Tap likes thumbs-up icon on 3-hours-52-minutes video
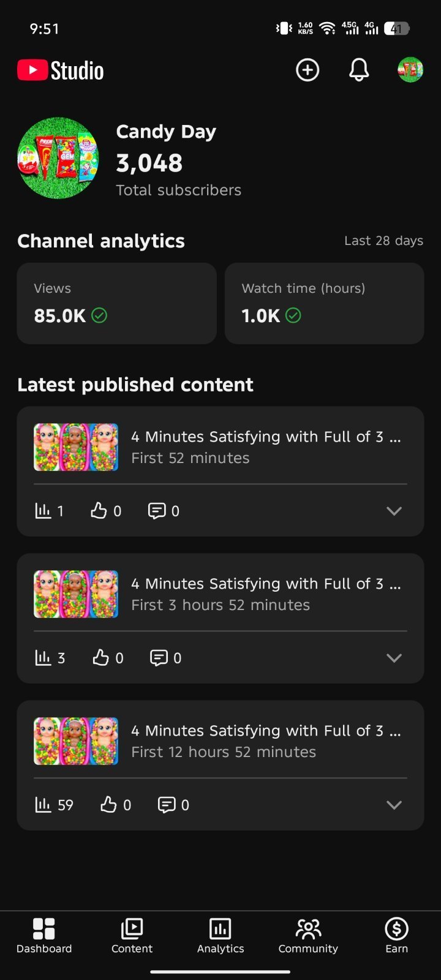Image resolution: width=441 pixels, height=980 pixels. (x=100, y=658)
